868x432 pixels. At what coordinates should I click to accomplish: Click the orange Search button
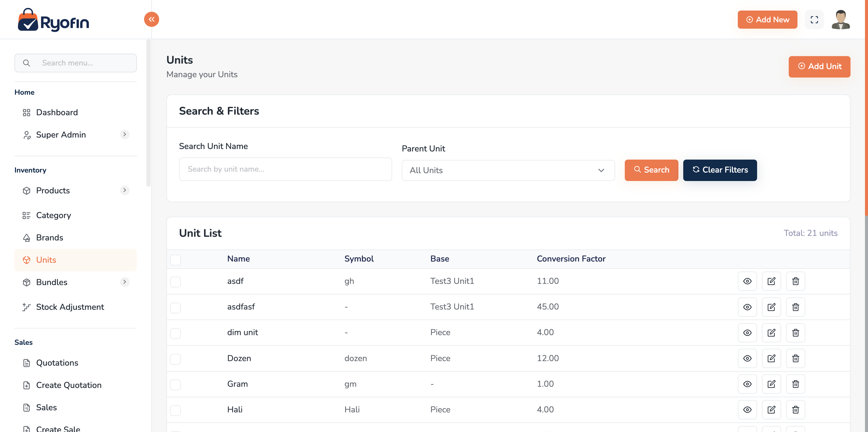(x=651, y=170)
